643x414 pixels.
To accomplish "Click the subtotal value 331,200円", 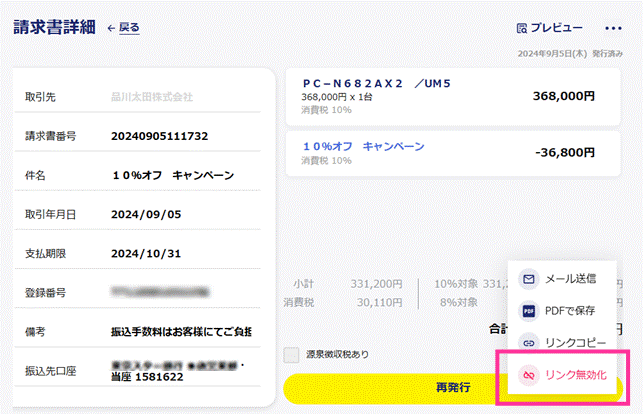I will point(376,284).
